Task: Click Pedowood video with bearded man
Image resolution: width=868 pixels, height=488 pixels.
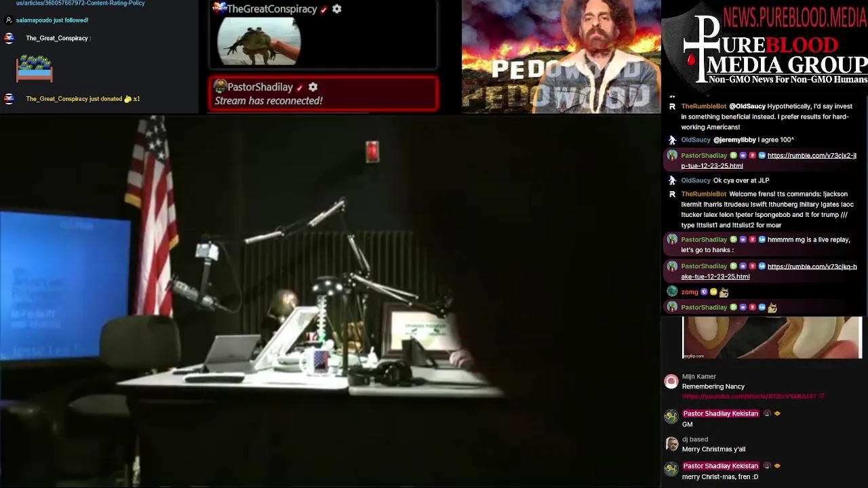Action: pyautogui.click(x=561, y=56)
